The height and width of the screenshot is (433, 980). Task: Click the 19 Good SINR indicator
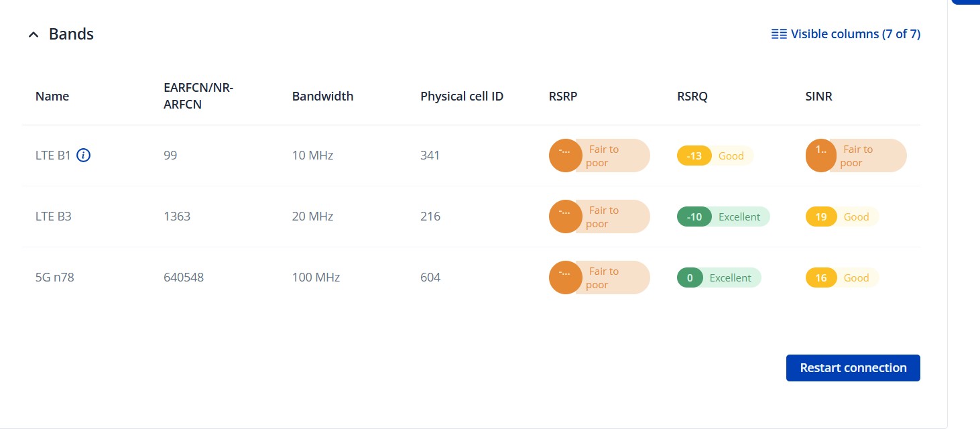(841, 217)
